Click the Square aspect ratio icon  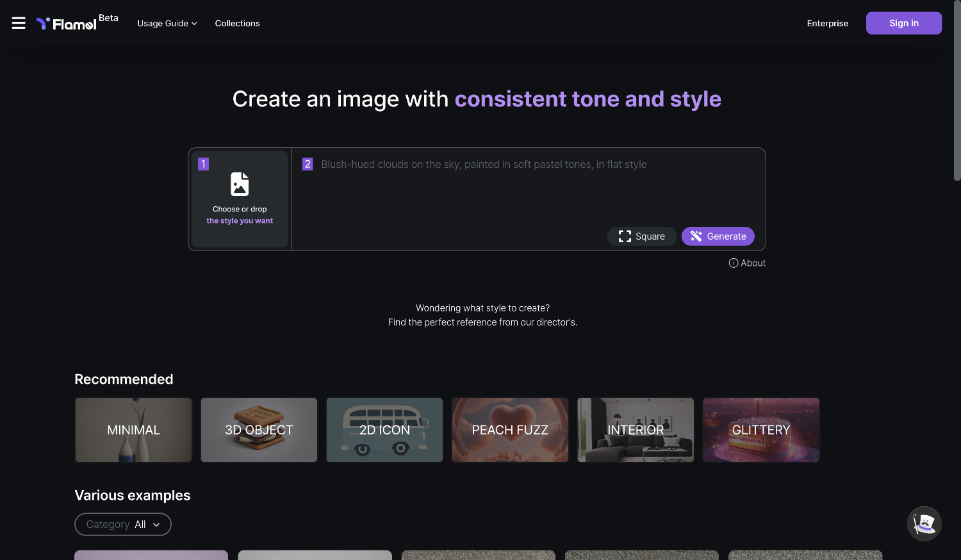625,236
